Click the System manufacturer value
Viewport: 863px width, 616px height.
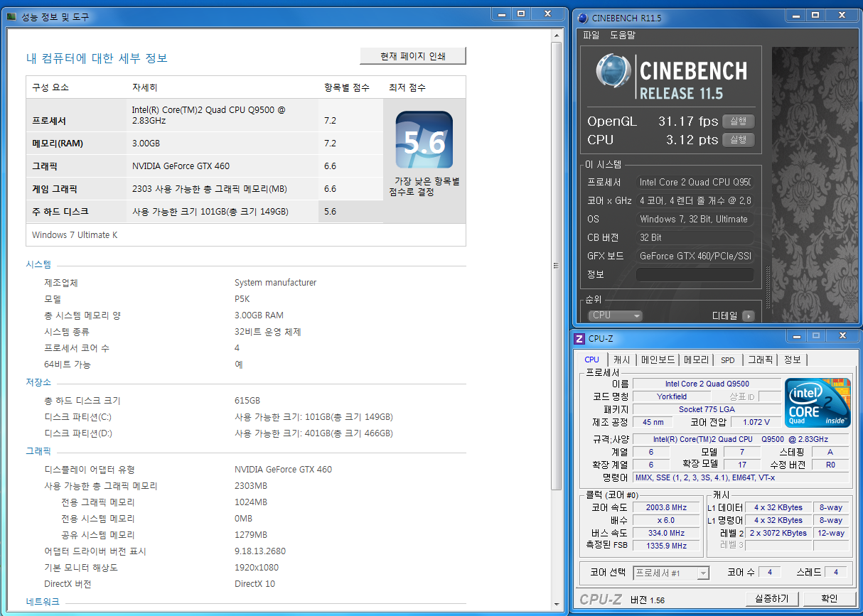point(275,283)
